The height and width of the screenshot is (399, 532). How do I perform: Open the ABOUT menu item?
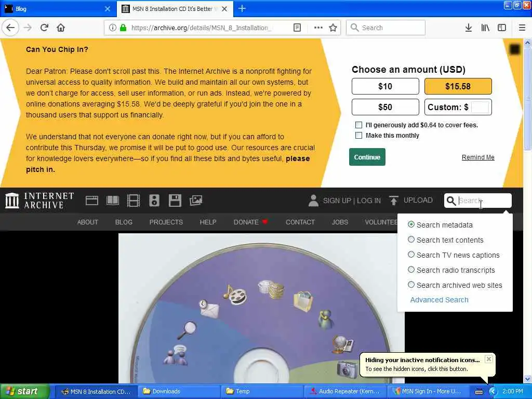(87, 222)
